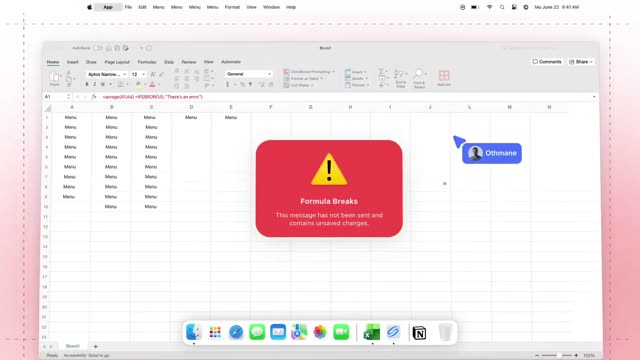Select the Sheet1 tab
The height and width of the screenshot is (360, 640).
(x=73, y=346)
